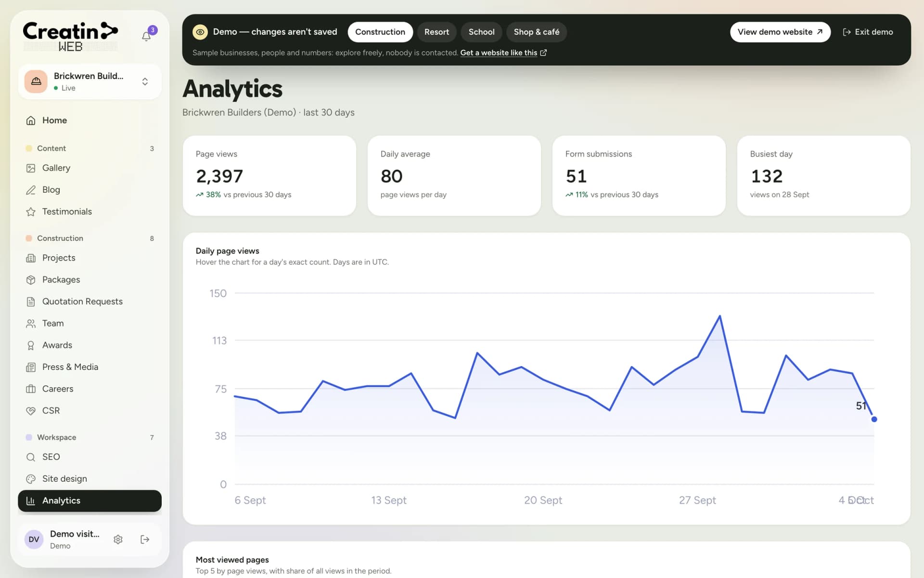Click the Busiest day 132 card
This screenshot has height=578, width=924.
coord(823,175)
